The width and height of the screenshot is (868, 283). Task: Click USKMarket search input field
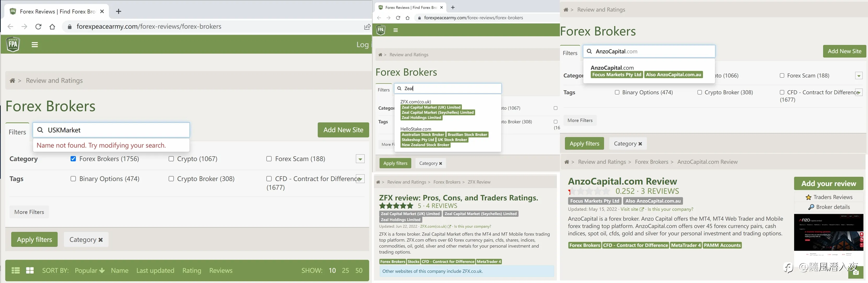coord(111,130)
